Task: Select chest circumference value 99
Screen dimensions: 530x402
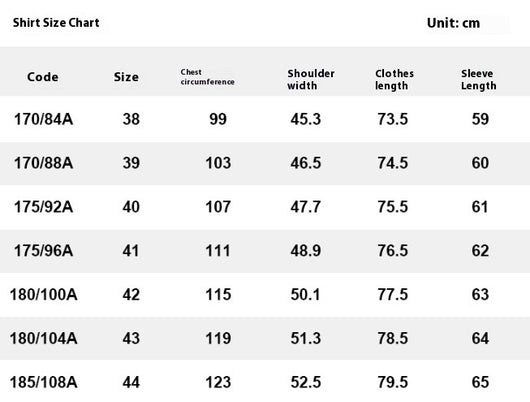Action: (218, 119)
